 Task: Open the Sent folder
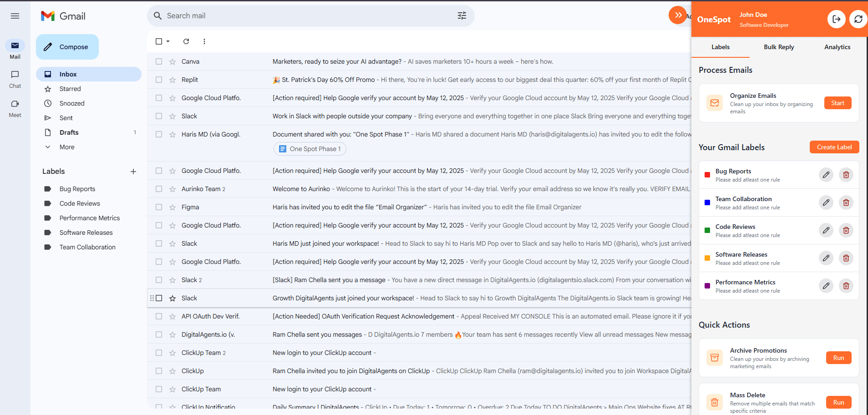89,118
